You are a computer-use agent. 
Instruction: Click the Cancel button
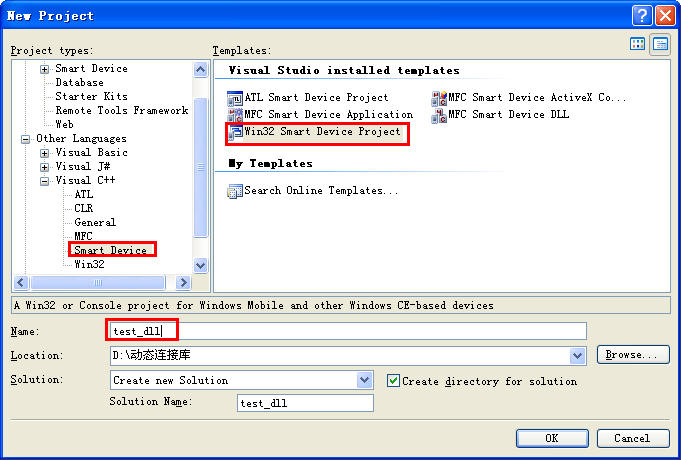click(633, 438)
